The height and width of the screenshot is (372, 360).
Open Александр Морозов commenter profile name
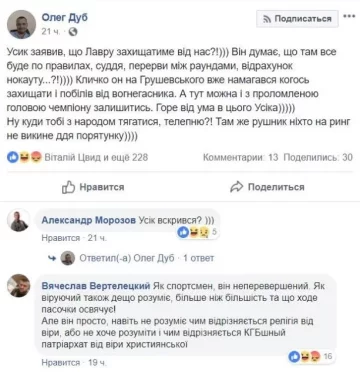click(x=88, y=220)
